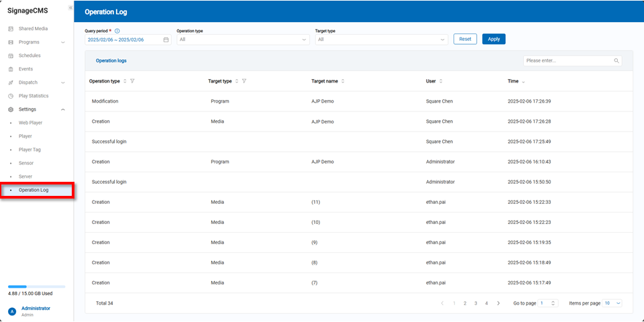
Task: Click the Reset button
Action: (465, 39)
